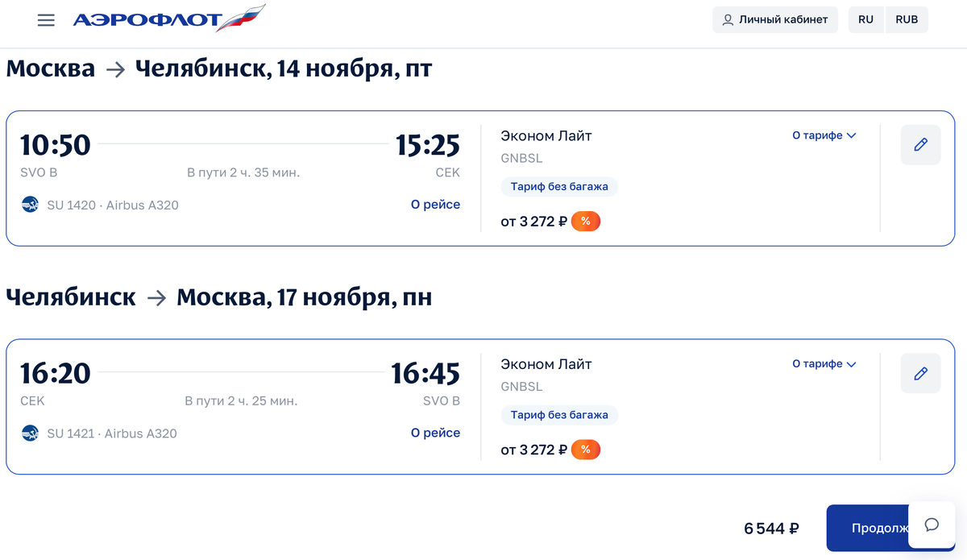Screen dimensions: 967x560
Task: Open the hamburger navigation menu
Action: click(x=46, y=19)
